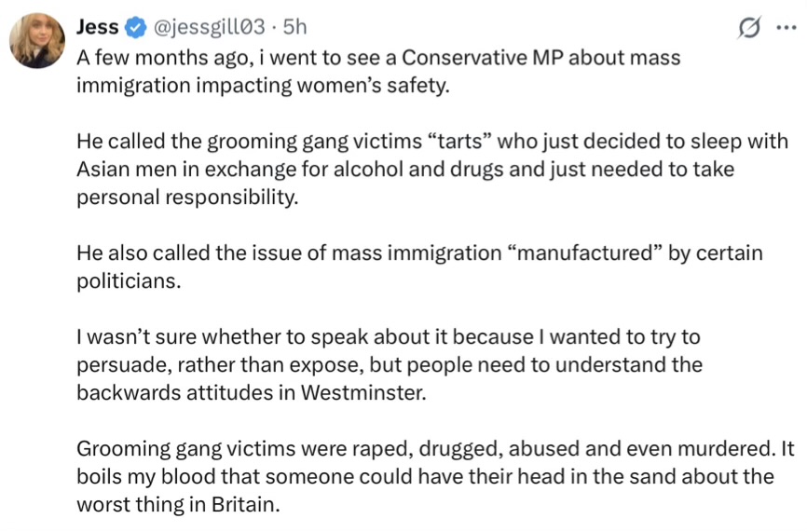This screenshot has height=532, width=807.
Task: Open the @jessgill03 handle link
Action: point(208,30)
